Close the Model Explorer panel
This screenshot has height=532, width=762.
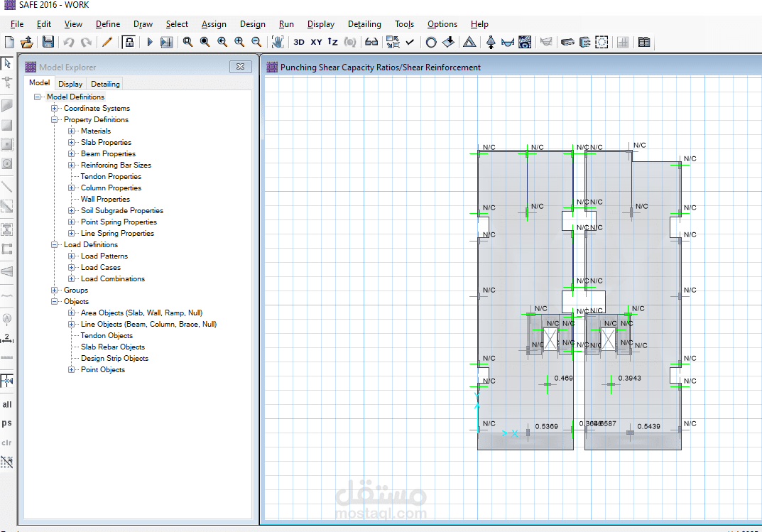pos(240,67)
